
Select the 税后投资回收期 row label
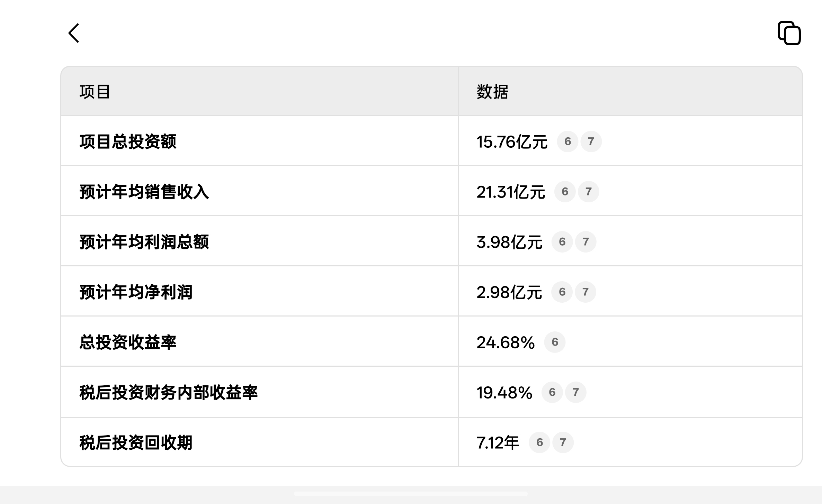(136, 442)
